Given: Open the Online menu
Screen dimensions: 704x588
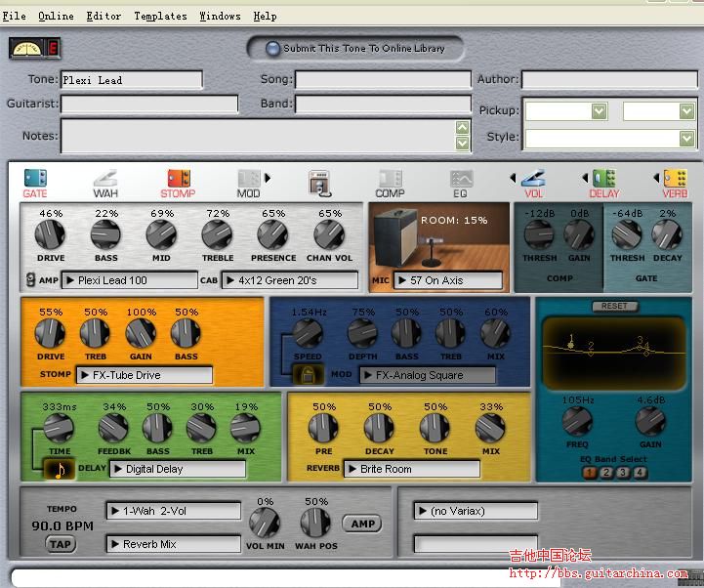Looking at the screenshot, I should pos(56,16).
